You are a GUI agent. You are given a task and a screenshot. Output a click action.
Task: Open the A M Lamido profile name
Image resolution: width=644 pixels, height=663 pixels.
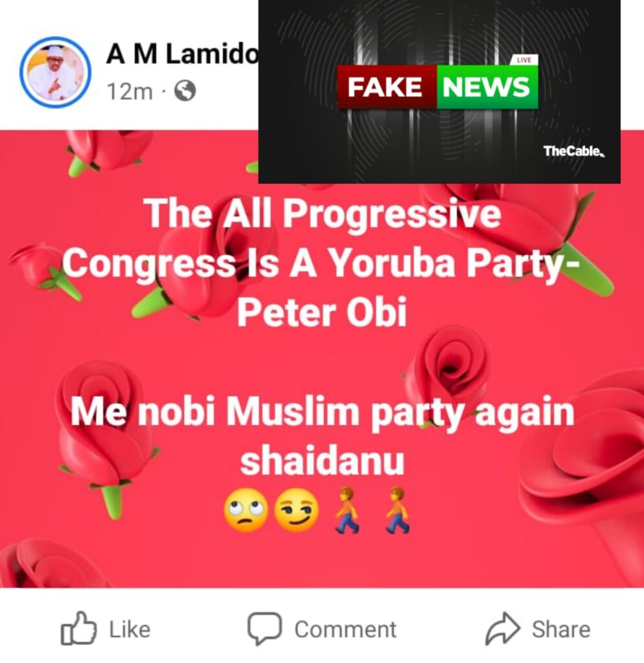[182, 54]
